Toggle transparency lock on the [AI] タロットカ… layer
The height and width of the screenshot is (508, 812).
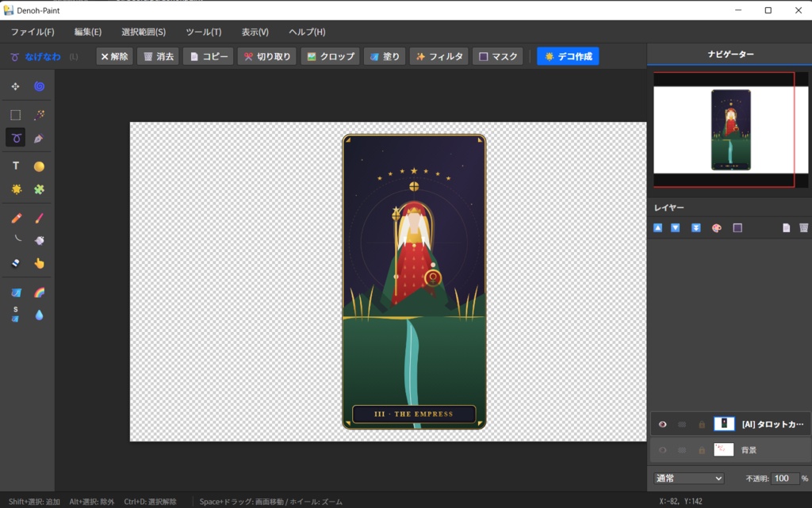tap(682, 424)
